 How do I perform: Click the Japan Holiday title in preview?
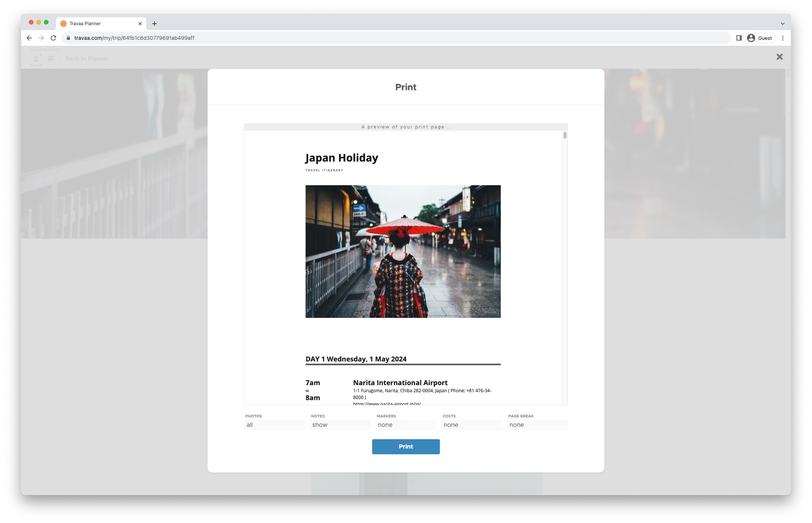(341, 158)
